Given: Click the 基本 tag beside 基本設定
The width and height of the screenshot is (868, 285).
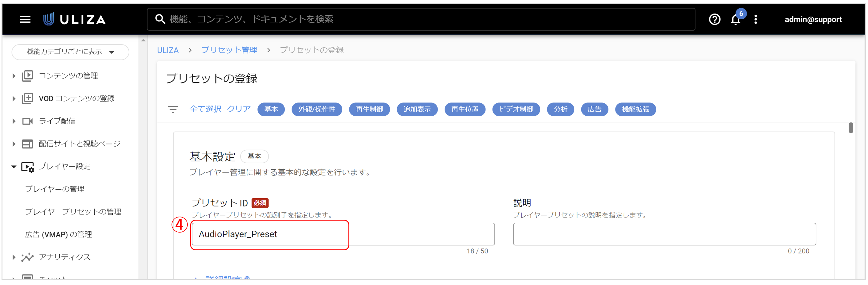Looking at the screenshot, I should [254, 156].
